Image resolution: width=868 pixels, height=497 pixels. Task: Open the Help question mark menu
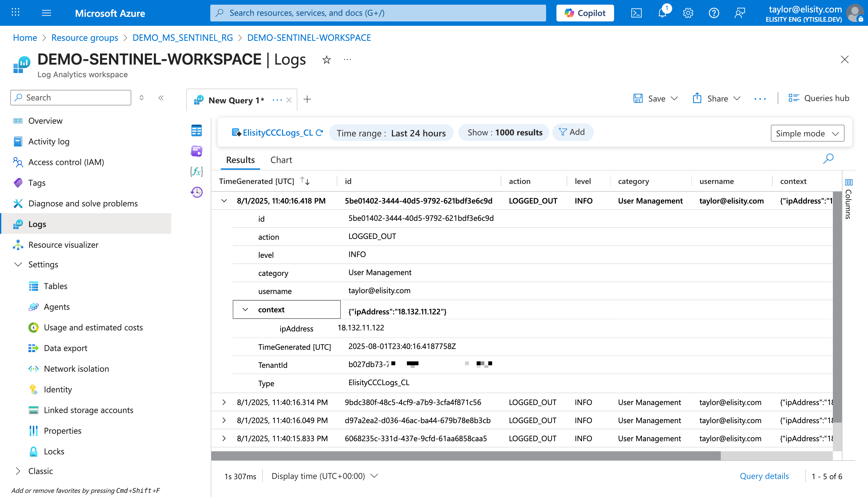714,13
